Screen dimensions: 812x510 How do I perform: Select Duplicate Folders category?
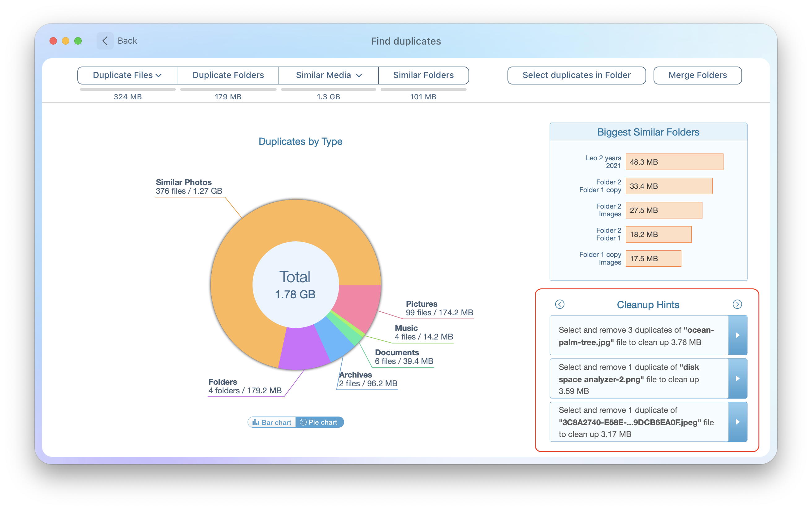pyautogui.click(x=229, y=75)
